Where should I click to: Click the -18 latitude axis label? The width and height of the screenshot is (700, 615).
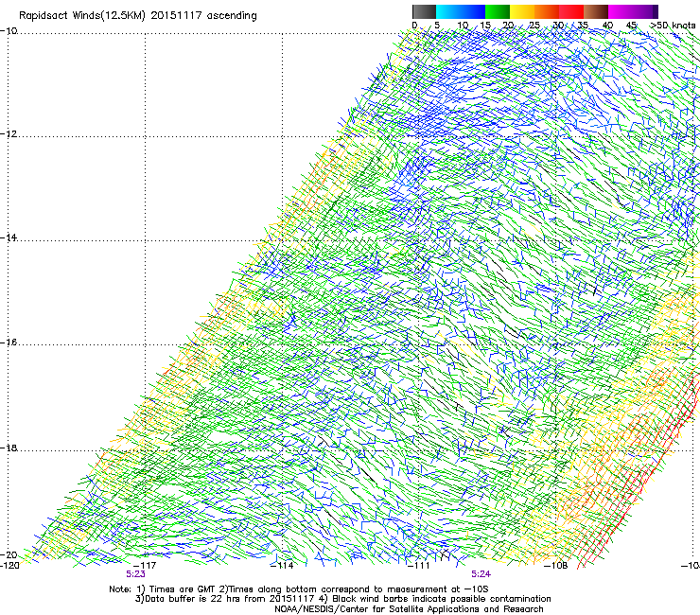point(9,448)
